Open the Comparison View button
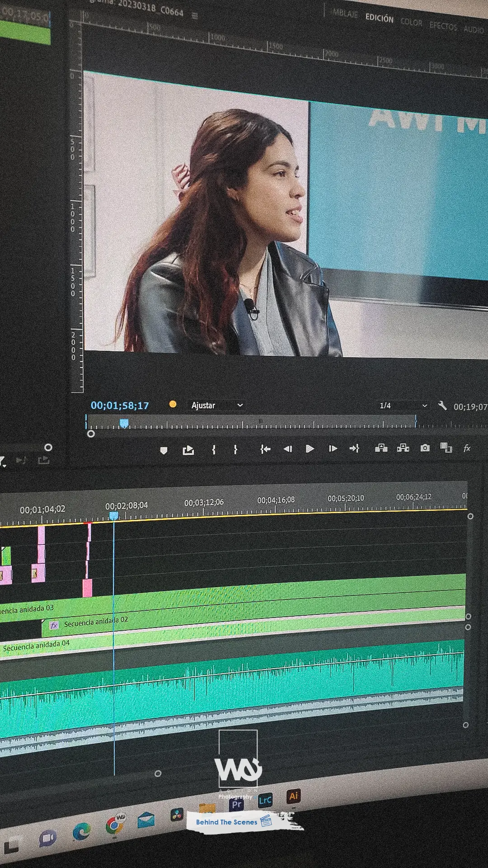The width and height of the screenshot is (488, 868). coord(446,448)
